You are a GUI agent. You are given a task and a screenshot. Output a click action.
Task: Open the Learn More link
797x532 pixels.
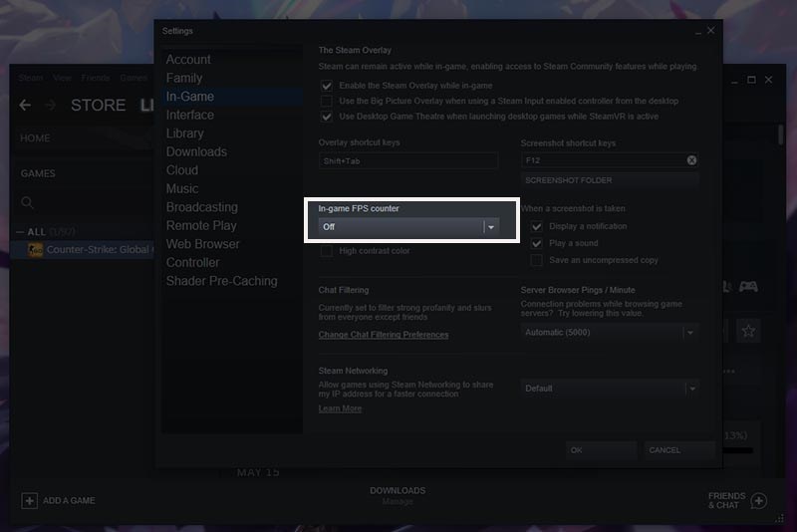340,408
